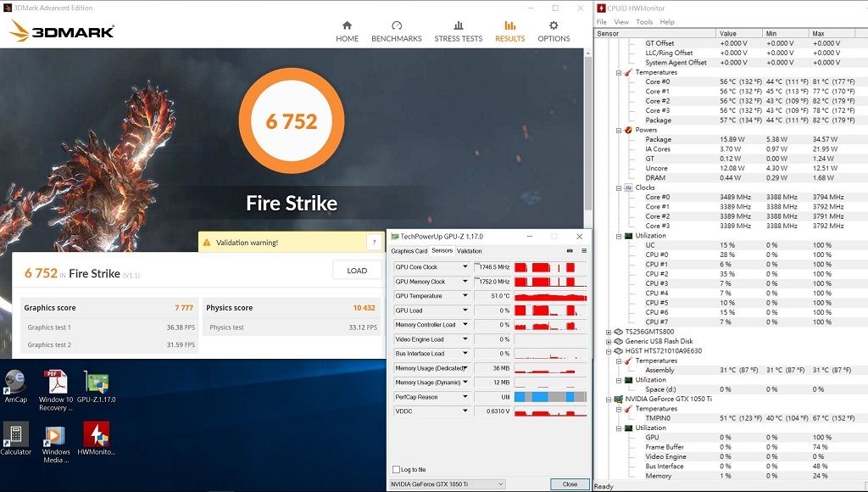The image size is (868, 492).
Task: Click the Graphics score value 7 777
Action: tap(184, 307)
